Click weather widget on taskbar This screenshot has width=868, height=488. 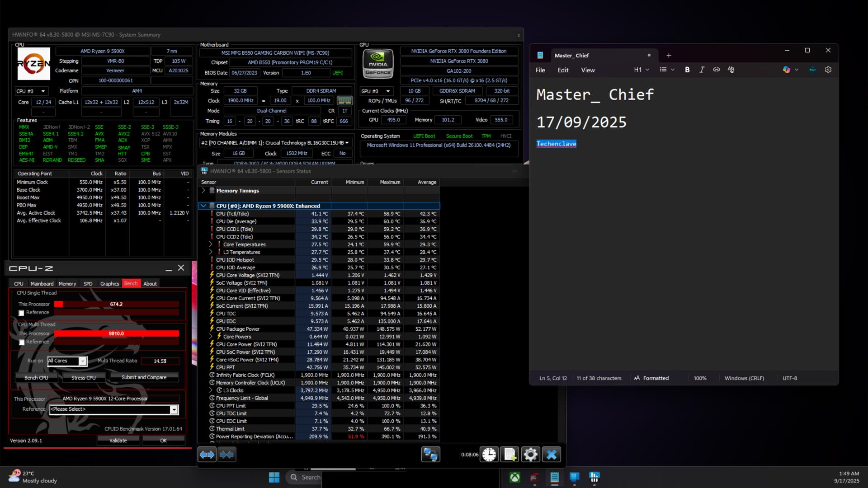33,477
